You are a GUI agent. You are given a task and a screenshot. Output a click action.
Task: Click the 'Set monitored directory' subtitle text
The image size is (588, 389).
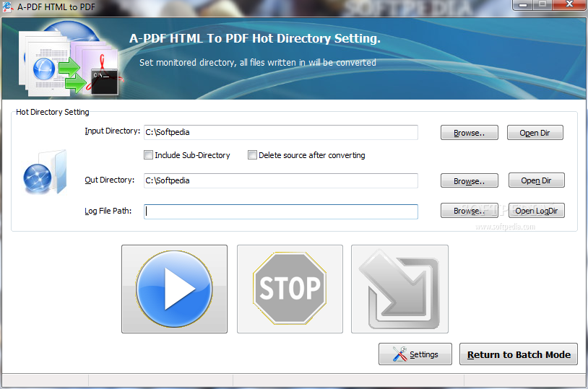258,63
